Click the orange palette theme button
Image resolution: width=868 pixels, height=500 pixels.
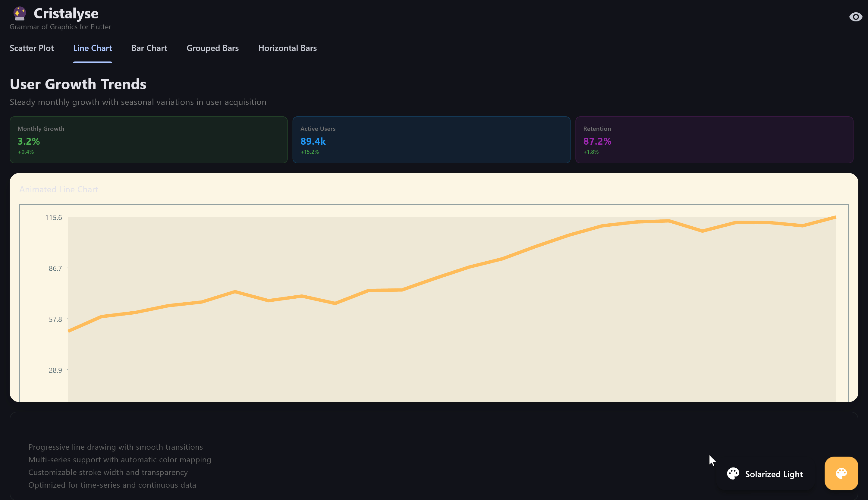841,473
